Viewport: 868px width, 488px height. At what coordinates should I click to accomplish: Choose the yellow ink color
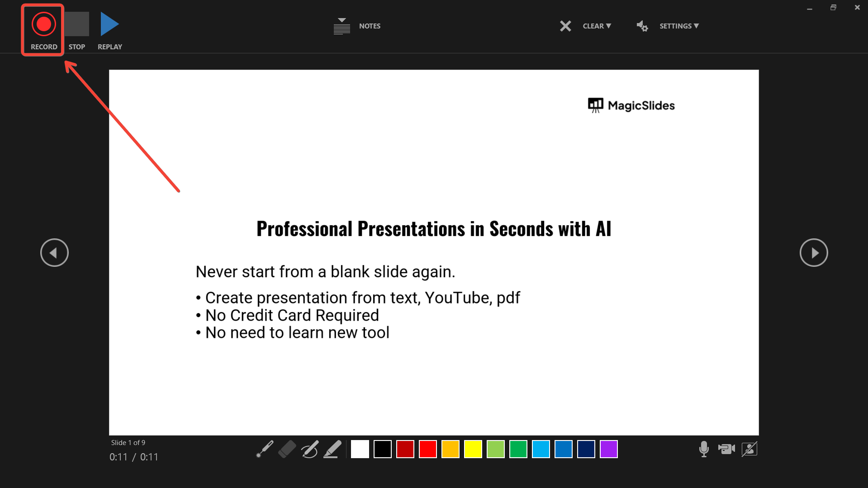473,450
